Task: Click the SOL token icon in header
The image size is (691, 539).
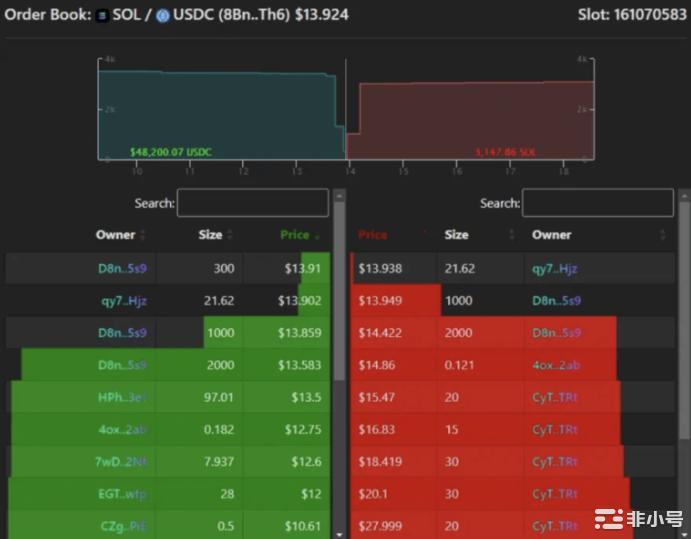Action: click(101, 16)
